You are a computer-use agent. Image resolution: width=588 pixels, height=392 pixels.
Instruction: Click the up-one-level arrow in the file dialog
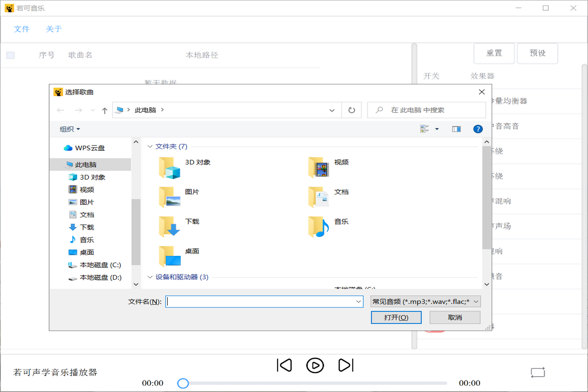point(103,109)
